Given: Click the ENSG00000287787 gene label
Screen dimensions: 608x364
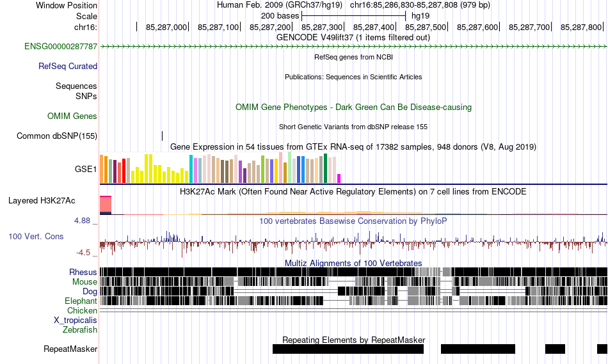Looking at the screenshot, I should 61,47.
